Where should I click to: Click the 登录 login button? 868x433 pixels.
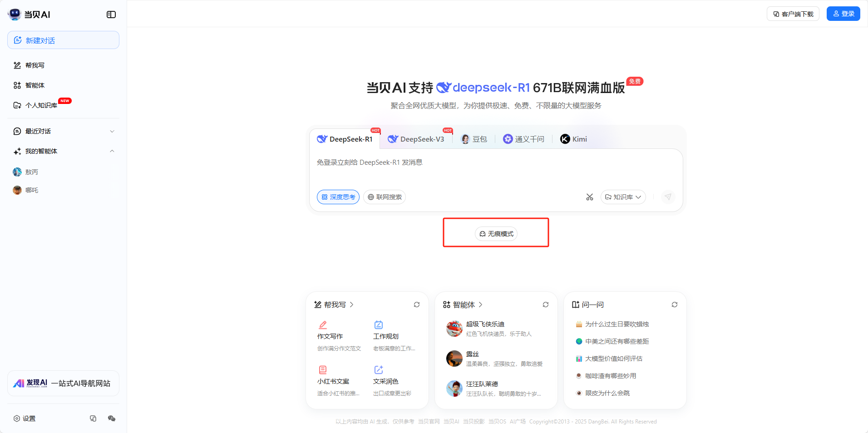tap(843, 14)
